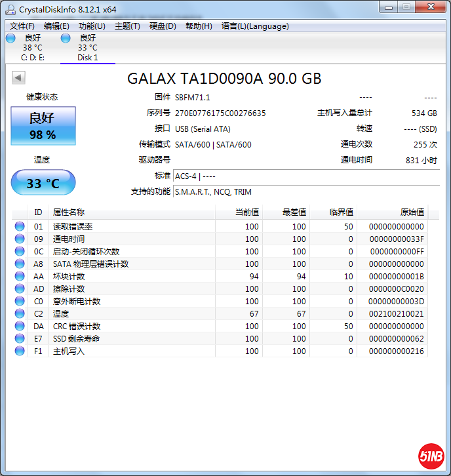Click the blue status orb for 读取错误率
Viewport: 451px width, 476px height.
[x=20, y=227]
